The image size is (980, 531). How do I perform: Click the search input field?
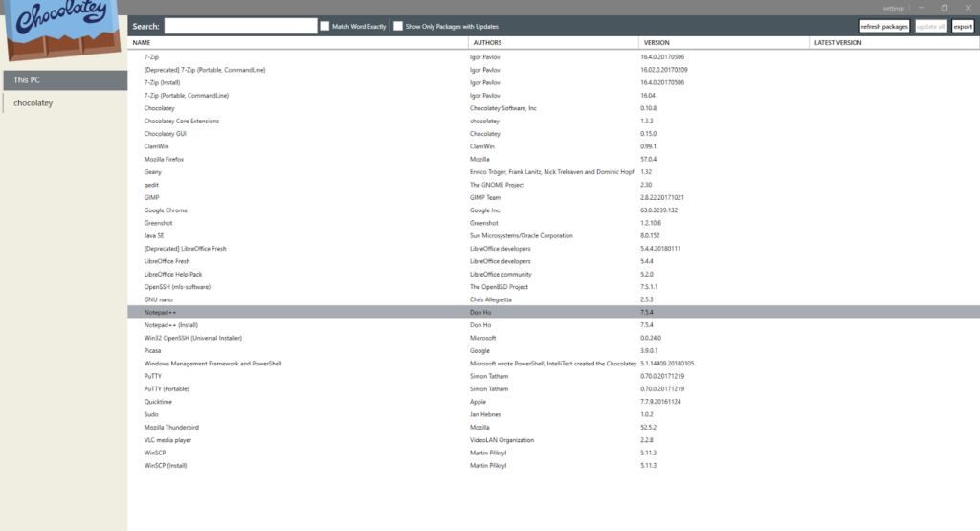click(240, 26)
